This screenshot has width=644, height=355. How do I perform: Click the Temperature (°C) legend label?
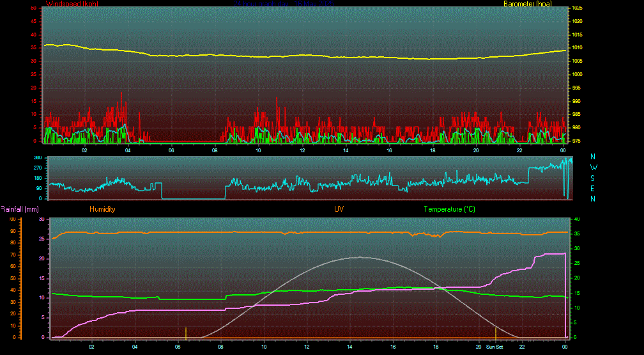point(449,209)
